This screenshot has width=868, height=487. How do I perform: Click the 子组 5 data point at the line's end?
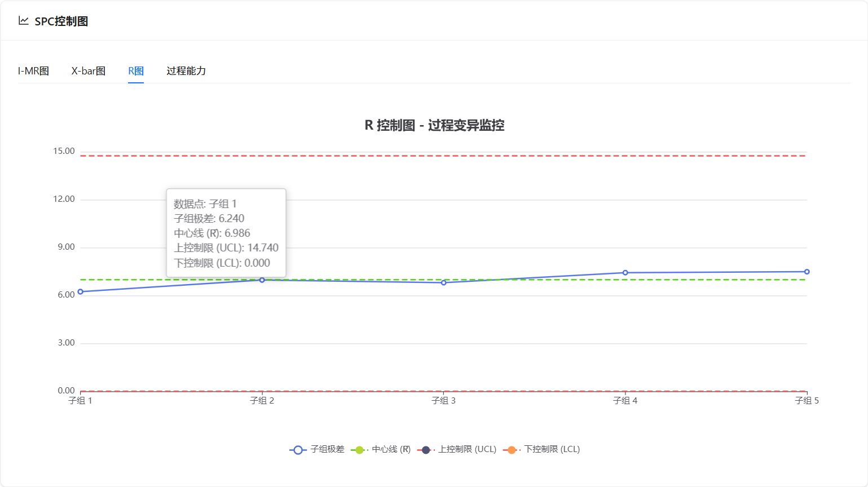tap(807, 272)
